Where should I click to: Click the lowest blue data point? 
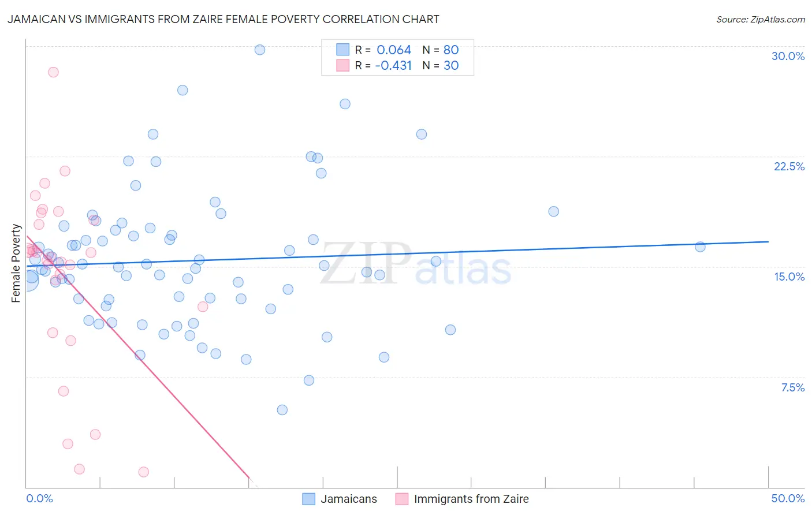coord(282,410)
